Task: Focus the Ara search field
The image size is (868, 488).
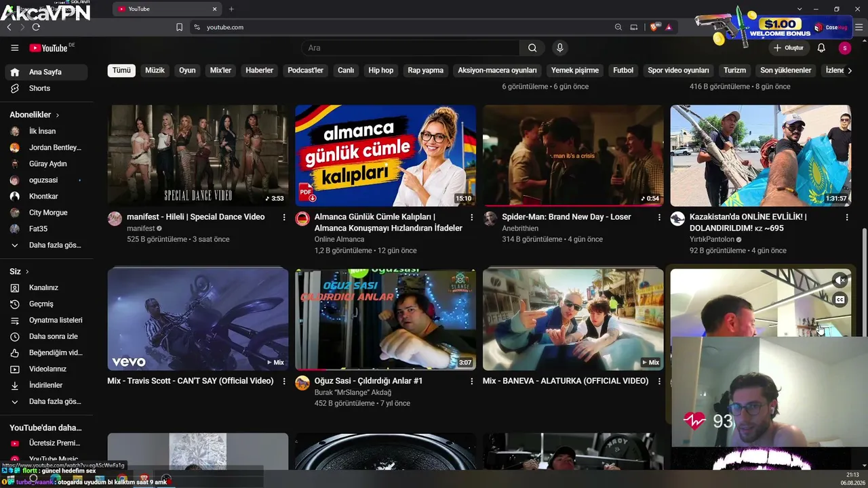Action: pos(410,48)
